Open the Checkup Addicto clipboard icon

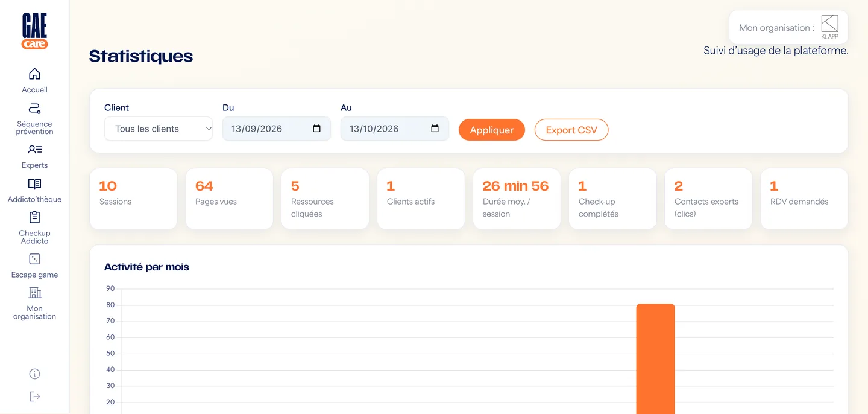(x=34, y=217)
